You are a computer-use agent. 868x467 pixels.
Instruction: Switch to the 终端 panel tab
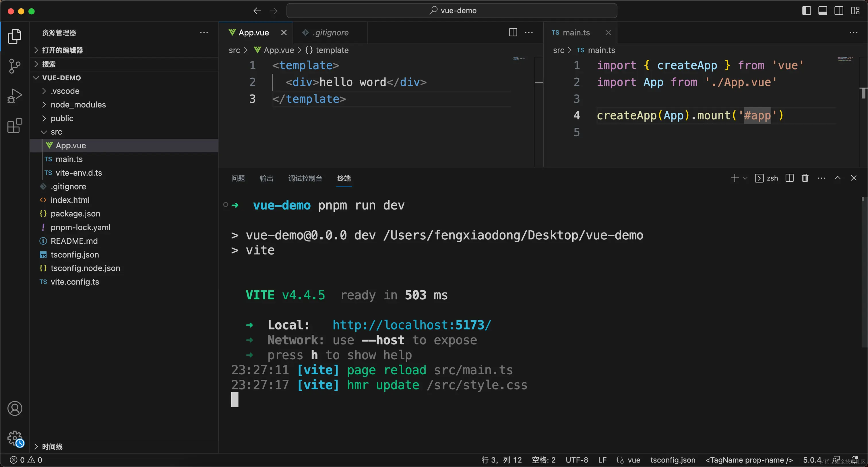[344, 178]
